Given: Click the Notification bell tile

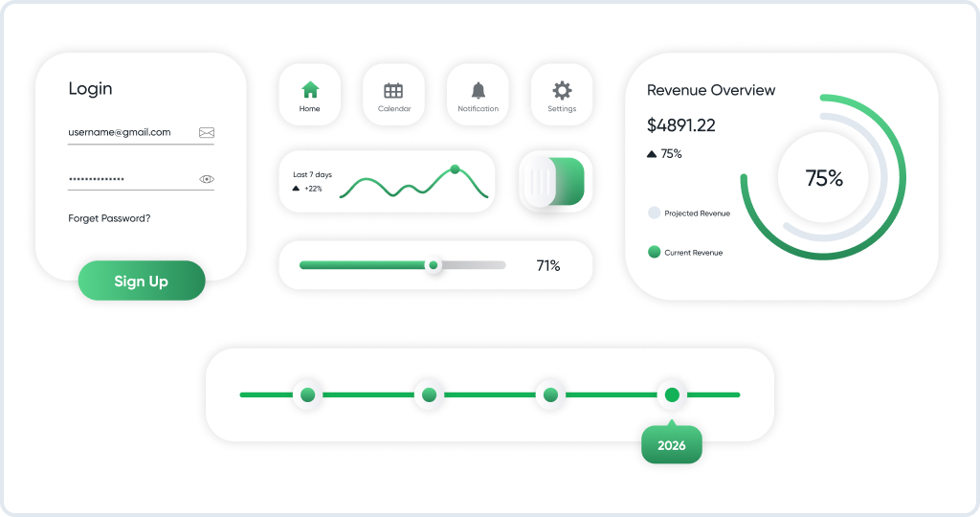Looking at the screenshot, I should pos(478,95).
